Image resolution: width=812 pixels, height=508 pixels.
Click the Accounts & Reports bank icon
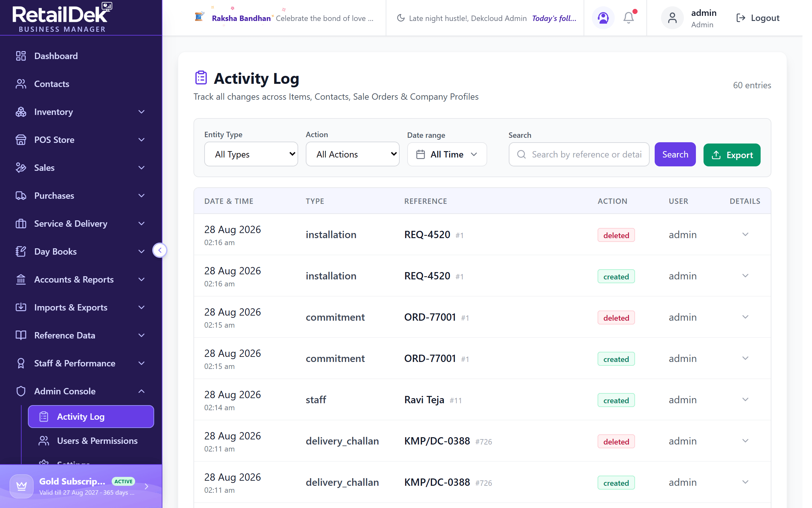click(21, 279)
